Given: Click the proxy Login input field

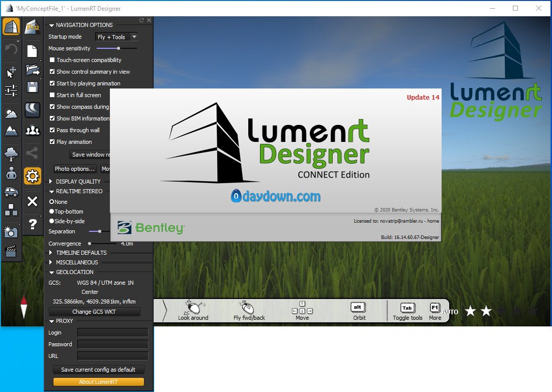Looking at the screenshot, I should tap(112, 333).
